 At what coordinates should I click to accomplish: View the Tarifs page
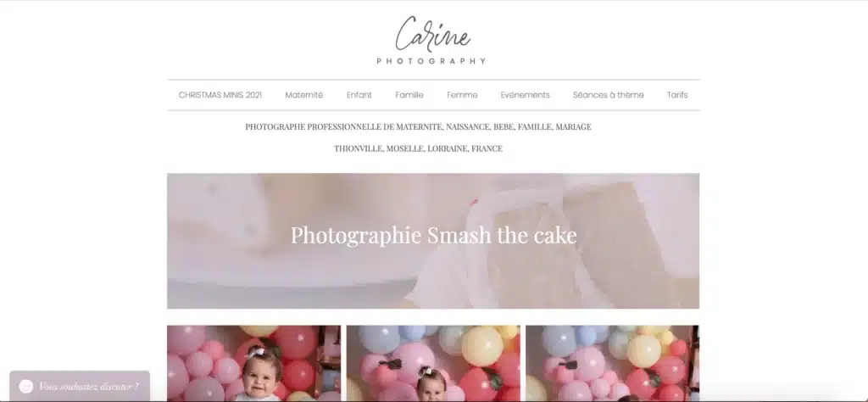coord(677,95)
